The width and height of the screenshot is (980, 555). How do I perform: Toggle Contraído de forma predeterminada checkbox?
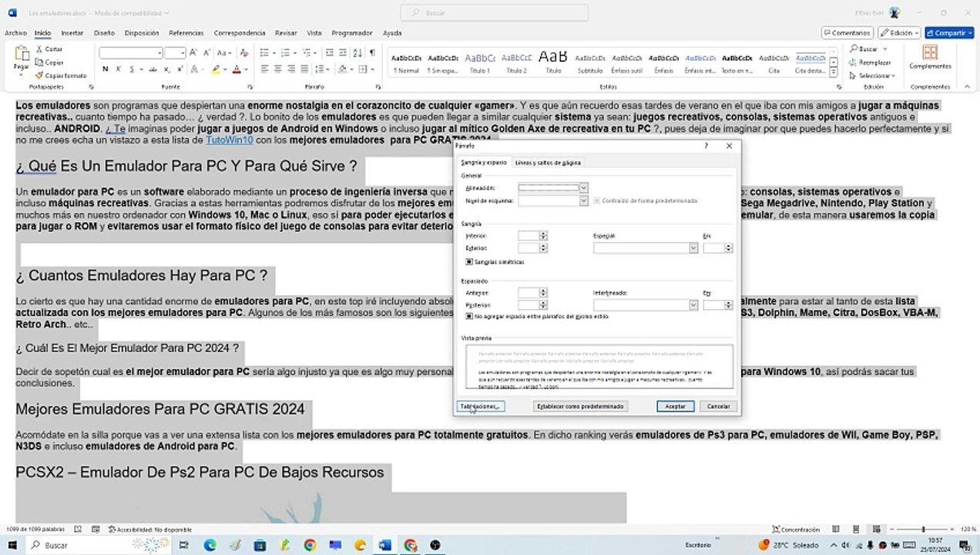pos(596,200)
